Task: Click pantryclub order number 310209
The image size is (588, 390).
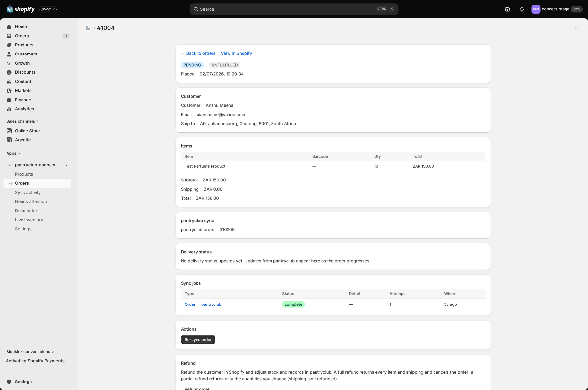Action: pyautogui.click(x=227, y=230)
